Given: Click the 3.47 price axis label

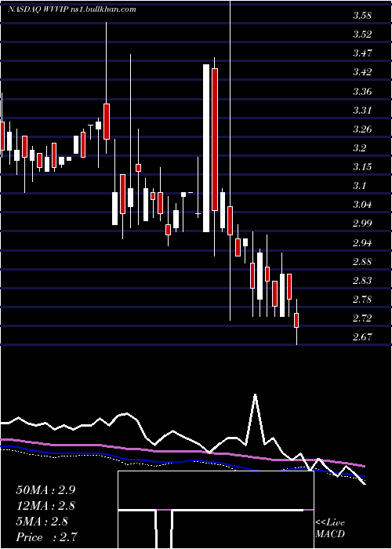Looking at the screenshot, I should [x=361, y=53].
